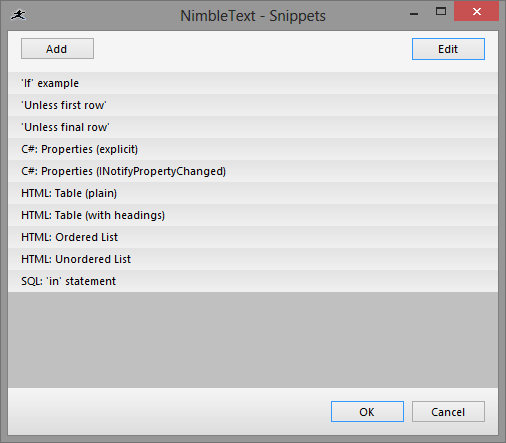This screenshot has height=443, width=506.
Task: Cancel the Snippets dialog
Action: 448,412
